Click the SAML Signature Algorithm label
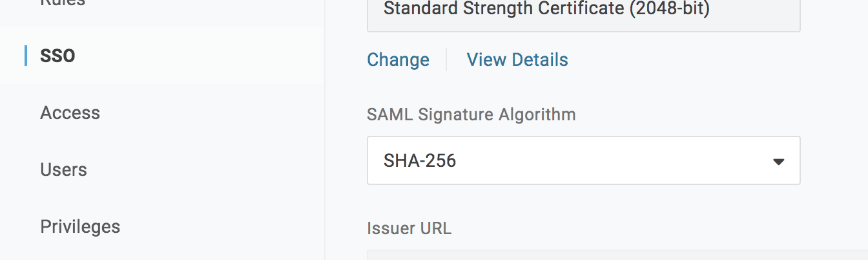 [x=471, y=114]
